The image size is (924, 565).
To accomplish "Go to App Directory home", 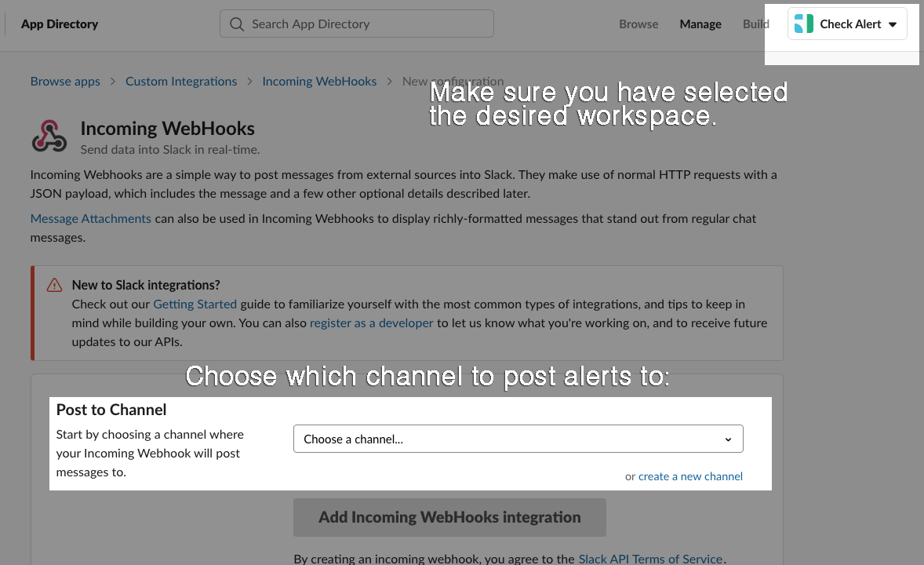I will pos(60,24).
